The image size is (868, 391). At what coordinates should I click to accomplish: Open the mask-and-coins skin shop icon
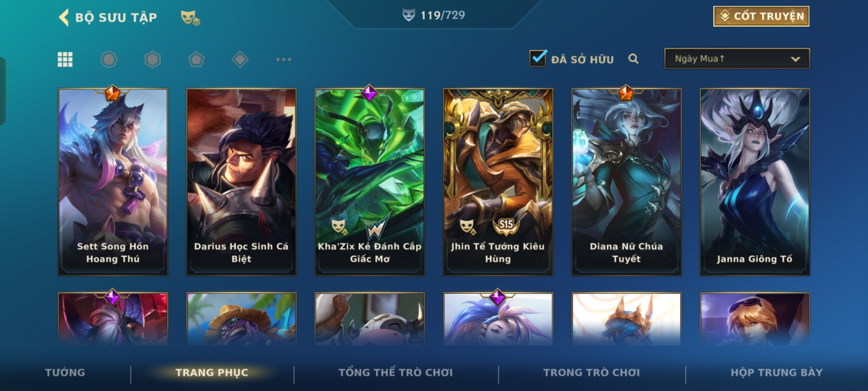(x=190, y=18)
